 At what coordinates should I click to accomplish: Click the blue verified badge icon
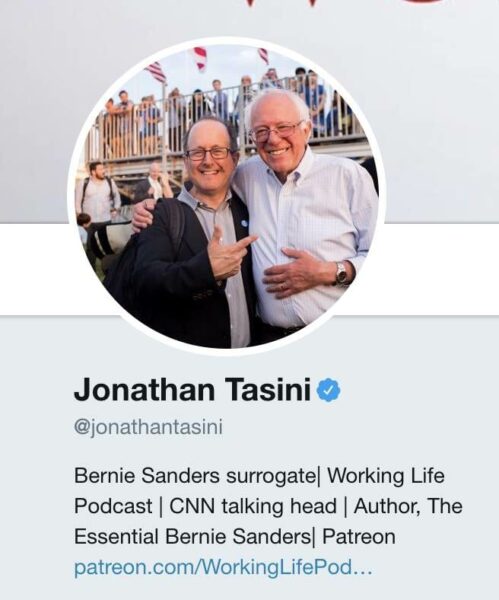(x=329, y=391)
